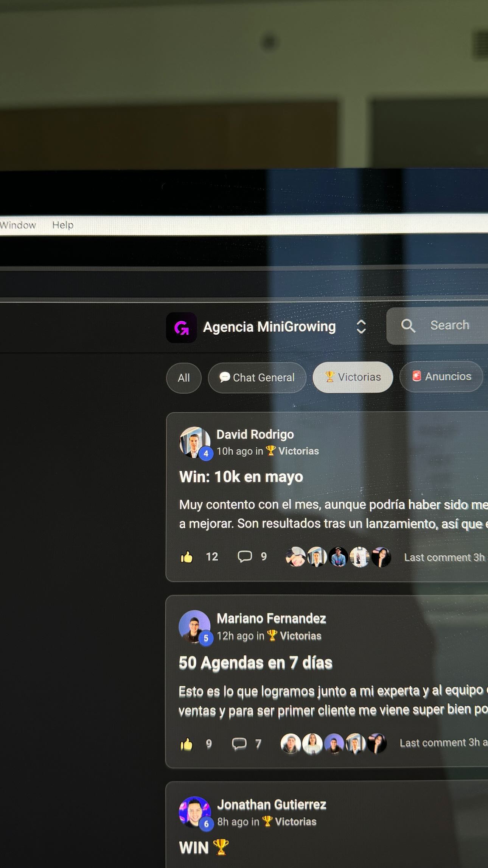Click the Jonathan Gutierrez author name
Image resolution: width=488 pixels, height=868 pixels.
pyautogui.click(x=272, y=804)
